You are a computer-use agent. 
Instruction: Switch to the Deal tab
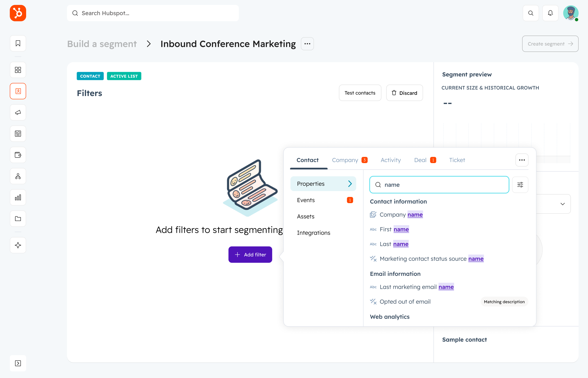tap(420, 160)
